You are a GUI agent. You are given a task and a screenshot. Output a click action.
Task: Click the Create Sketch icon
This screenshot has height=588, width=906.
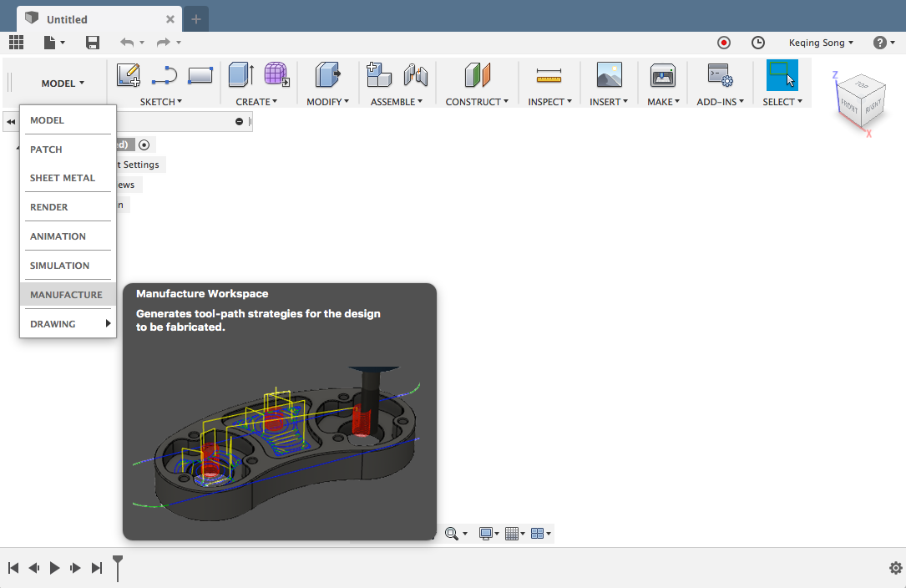[128, 76]
